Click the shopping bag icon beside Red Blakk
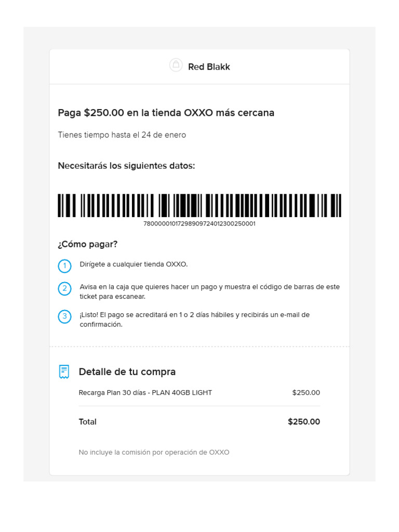 [176, 65]
